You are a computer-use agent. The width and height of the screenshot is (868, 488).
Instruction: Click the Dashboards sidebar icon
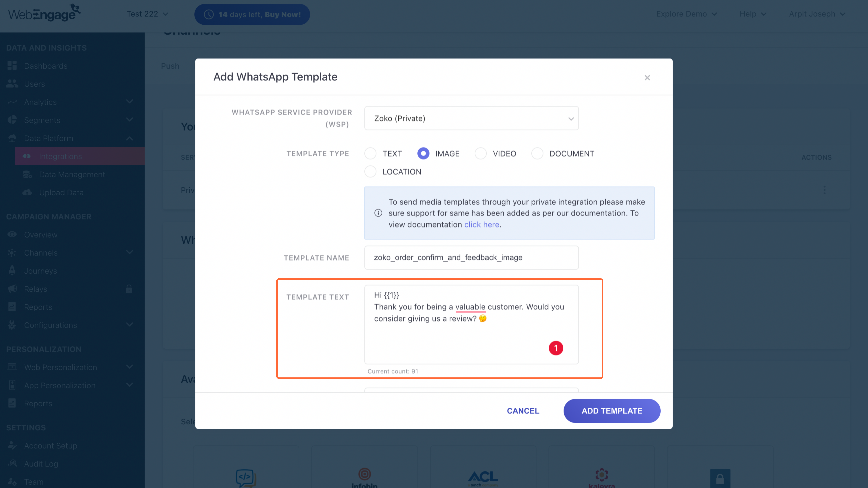(12, 66)
